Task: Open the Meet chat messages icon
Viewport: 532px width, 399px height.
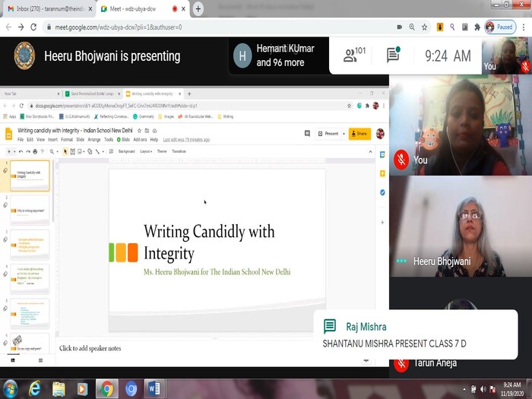Action: pyautogui.click(x=393, y=55)
